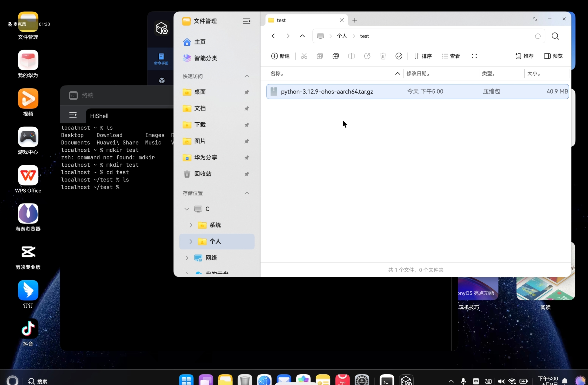The image size is (588, 385).
Task: Open 命令手册 in the side panel
Action: [161, 59]
